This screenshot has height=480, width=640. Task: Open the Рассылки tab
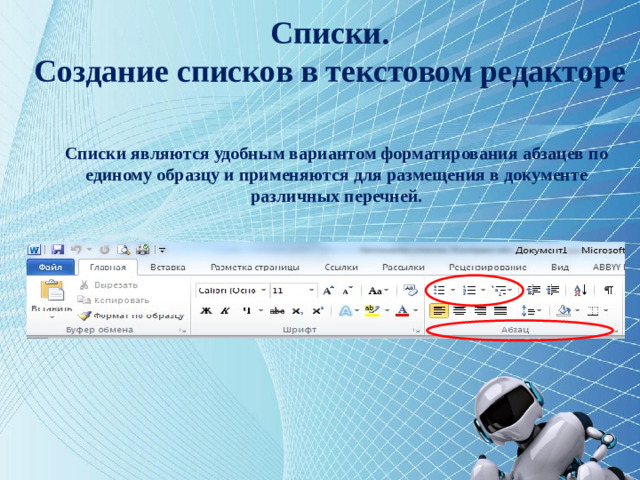point(403,267)
